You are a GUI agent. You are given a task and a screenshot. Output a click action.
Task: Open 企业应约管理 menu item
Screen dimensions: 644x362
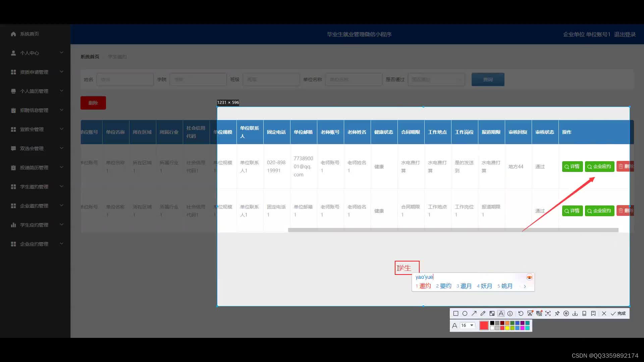[x=35, y=244]
